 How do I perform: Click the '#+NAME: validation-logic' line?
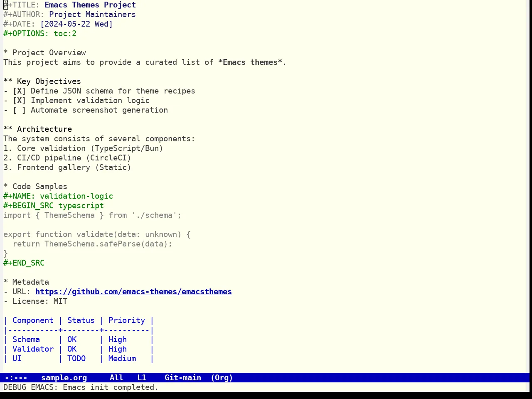[x=58, y=196]
